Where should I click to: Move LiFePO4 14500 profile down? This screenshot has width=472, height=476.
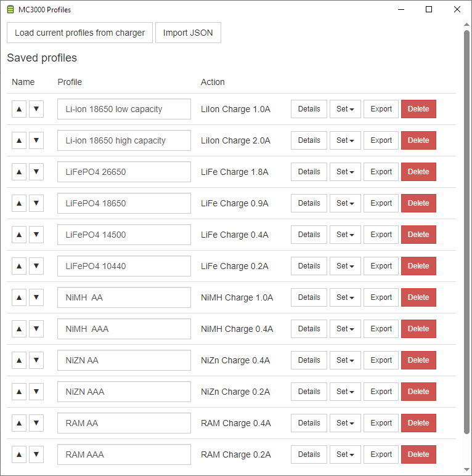[x=36, y=235]
